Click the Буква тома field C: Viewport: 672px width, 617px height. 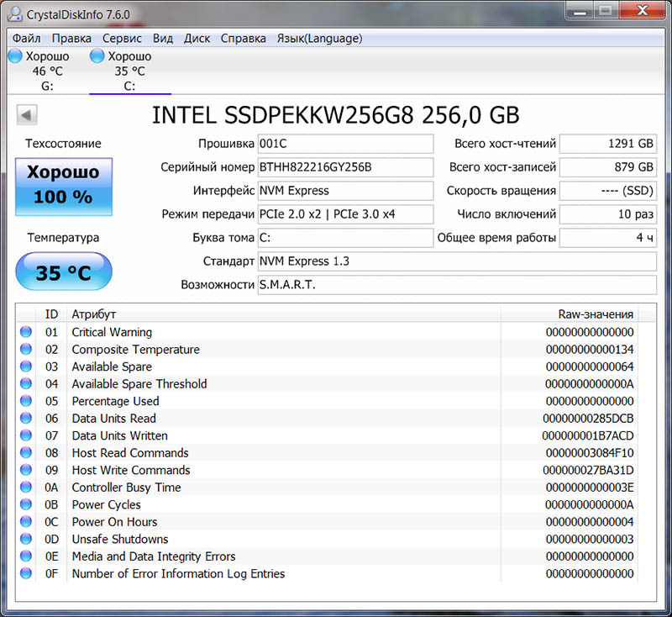pyautogui.click(x=345, y=238)
